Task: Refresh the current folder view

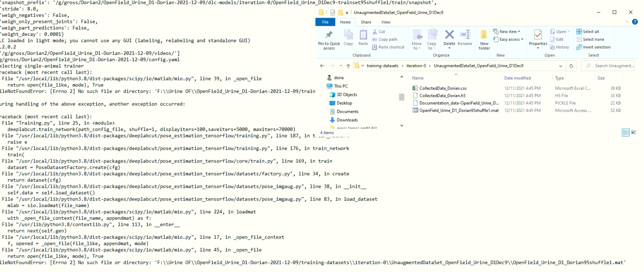Action: click(572, 66)
